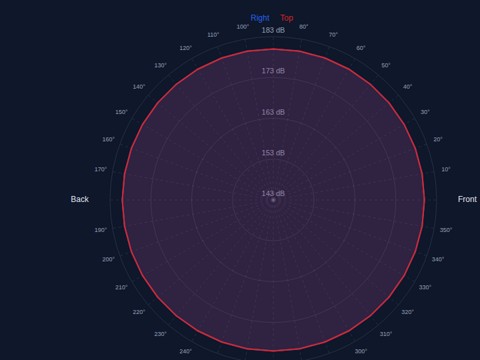Click the 190° angle label
The image size is (480, 360).
click(x=101, y=230)
